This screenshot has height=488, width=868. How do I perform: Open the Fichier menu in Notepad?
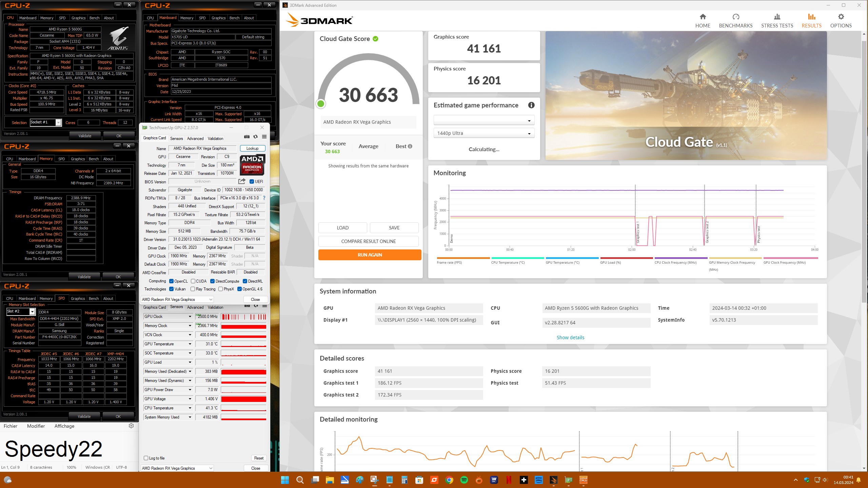point(11,426)
